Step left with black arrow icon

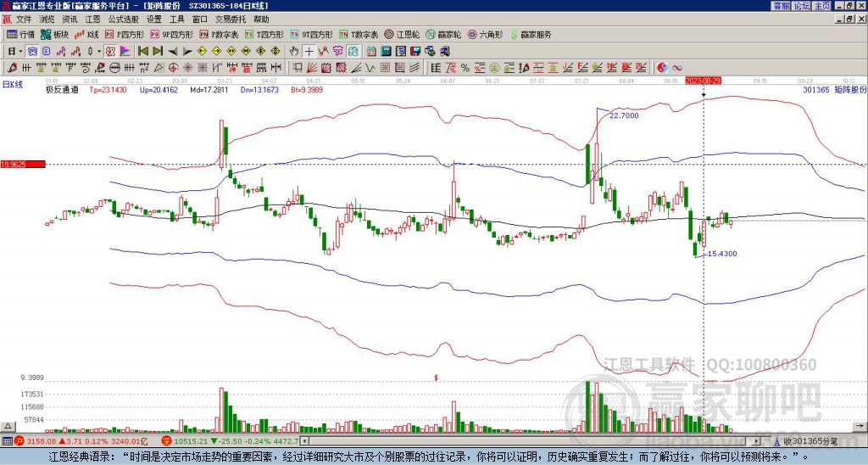pyautogui.click(x=173, y=52)
